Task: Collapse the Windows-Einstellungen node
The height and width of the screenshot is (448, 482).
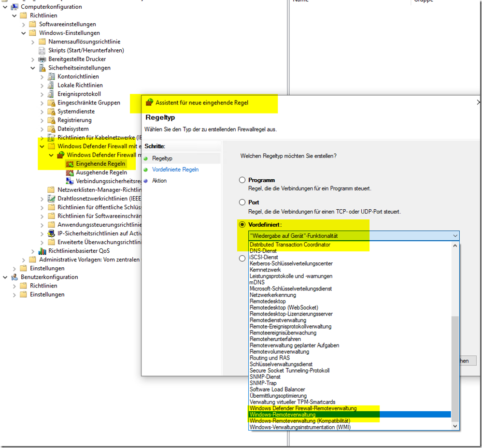Action: 23,33
